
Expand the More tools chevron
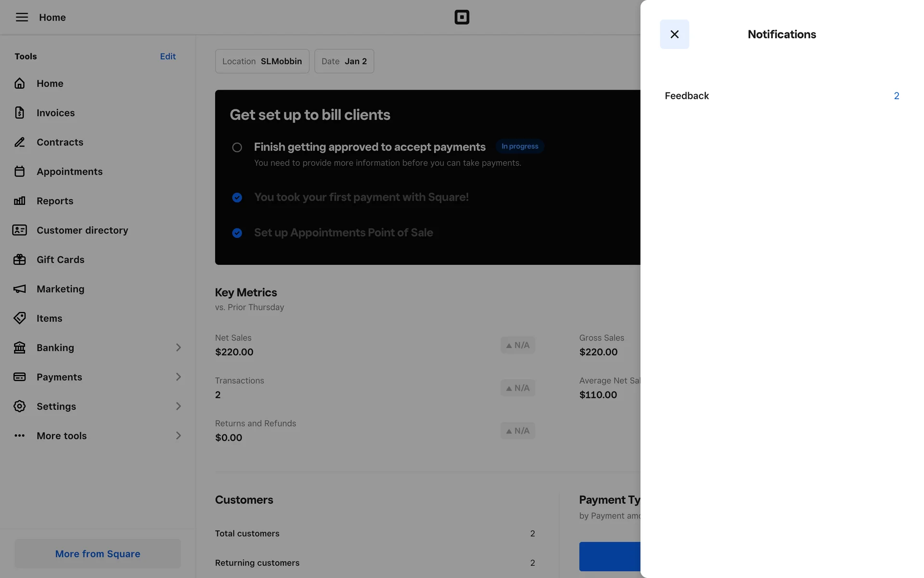[x=178, y=436]
